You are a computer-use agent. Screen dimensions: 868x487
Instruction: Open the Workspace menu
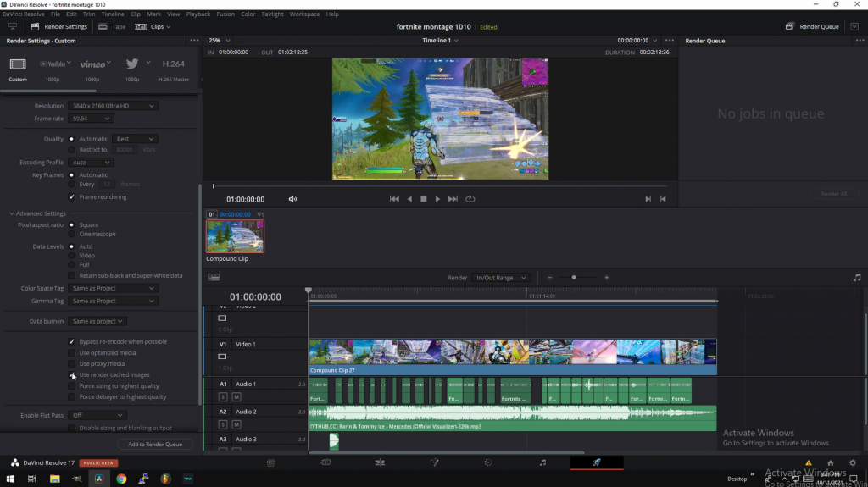point(304,14)
